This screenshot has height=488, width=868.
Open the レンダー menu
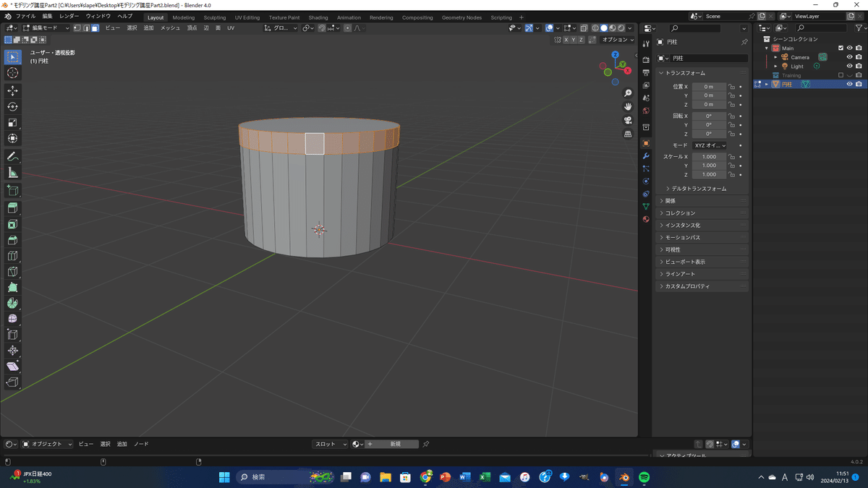pyautogui.click(x=69, y=16)
